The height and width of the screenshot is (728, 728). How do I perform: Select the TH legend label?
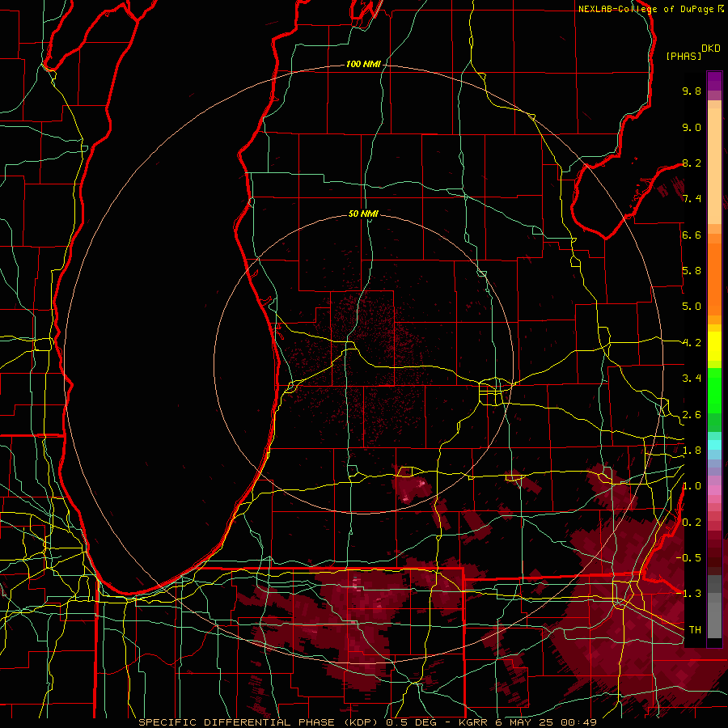click(695, 630)
